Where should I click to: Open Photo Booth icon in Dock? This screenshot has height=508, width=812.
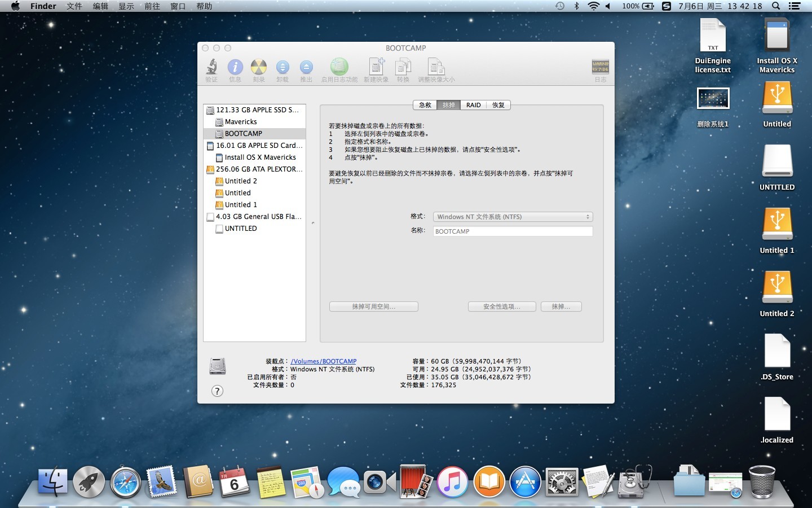click(x=416, y=482)
